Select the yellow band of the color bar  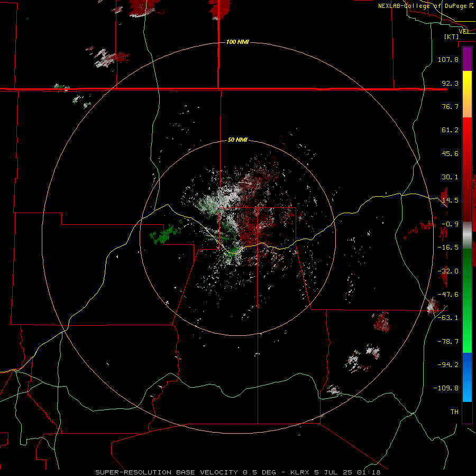pos(467,94)
